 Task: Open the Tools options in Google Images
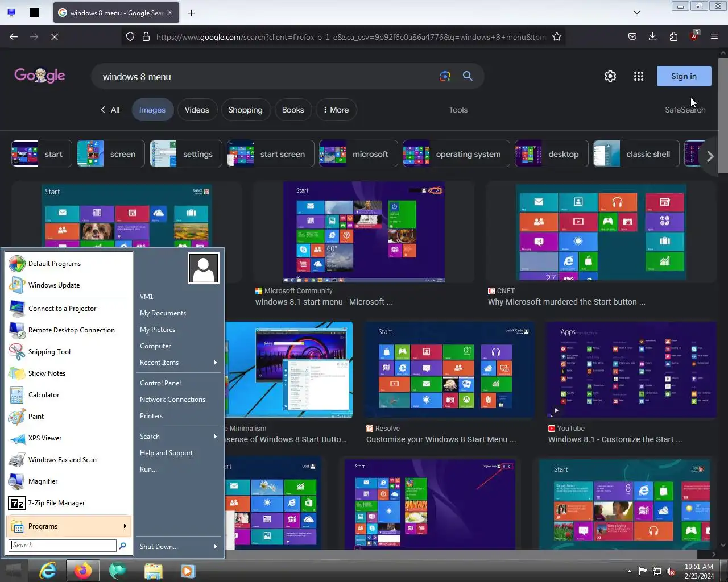(x=458, y=110)
